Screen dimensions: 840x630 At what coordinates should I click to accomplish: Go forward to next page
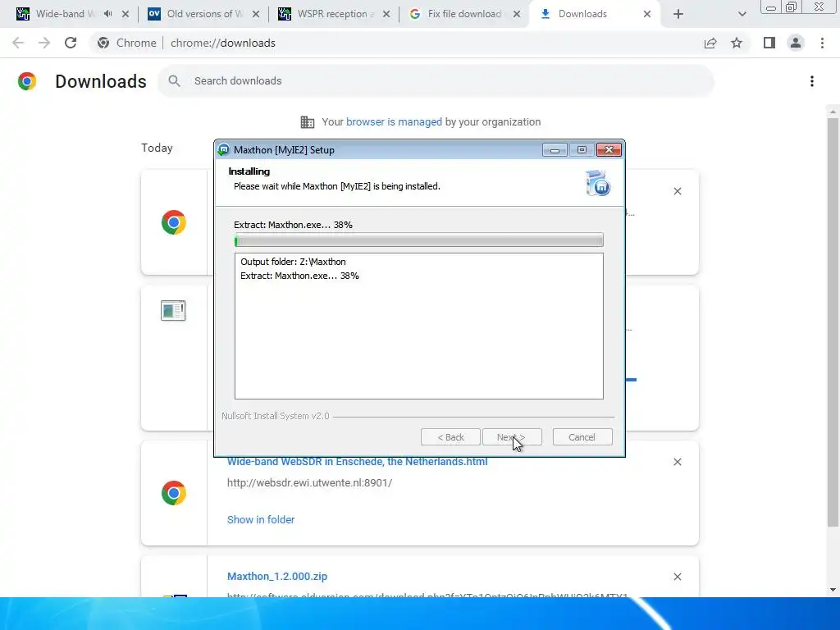point(44,43)
